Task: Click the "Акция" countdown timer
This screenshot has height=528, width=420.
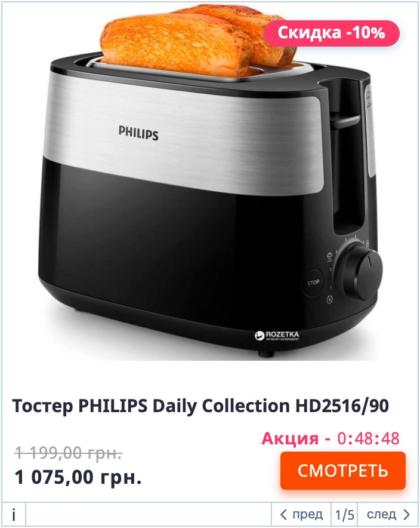Action: [x=331, y=438]
